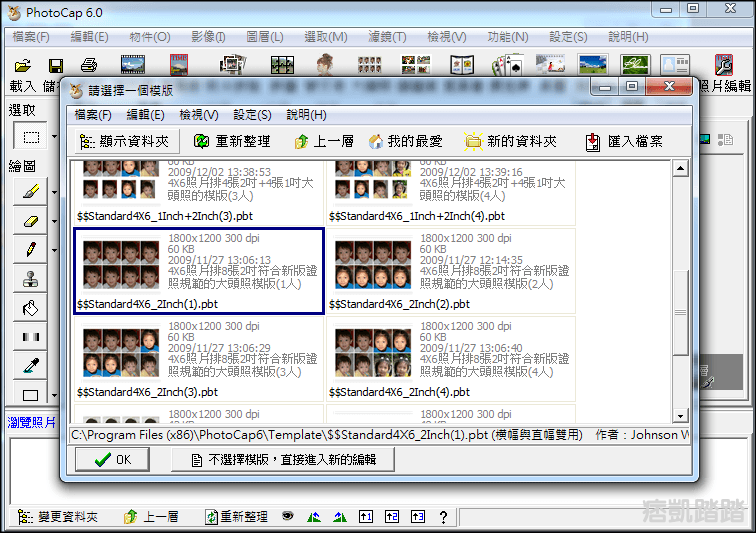Click 變更資料夾 in bottom browser bar
The height and width of the screenshot is (533, 756).
click(57, 517)
